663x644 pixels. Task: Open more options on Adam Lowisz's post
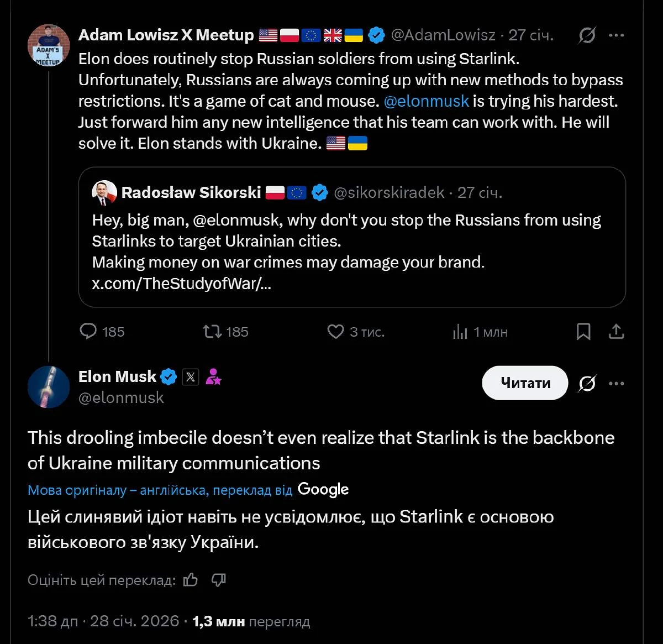coord(616,35)
